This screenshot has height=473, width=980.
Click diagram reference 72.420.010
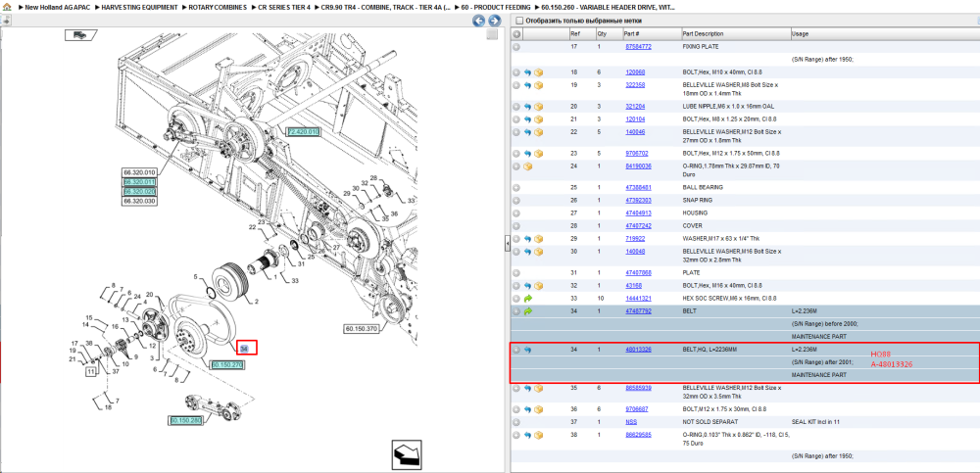click(303, 132)
